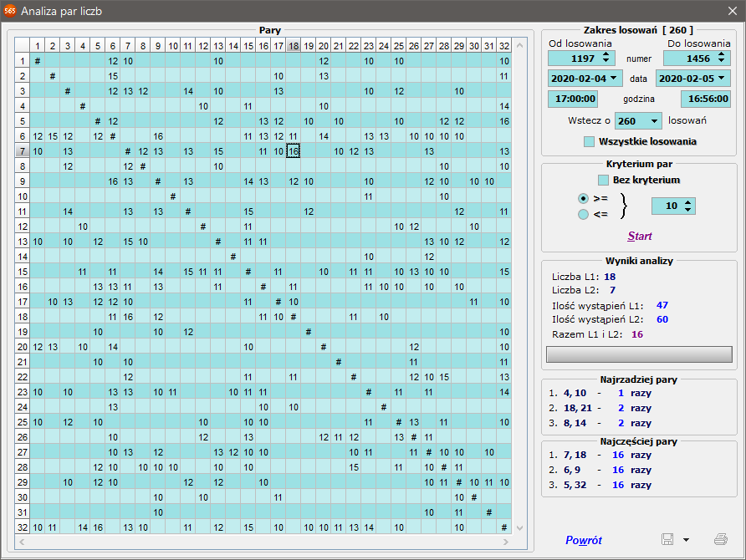Expand the Wstecz o 260 combo box
The image size is (746, 560).
pyautogui.click(x=654, y=120)
